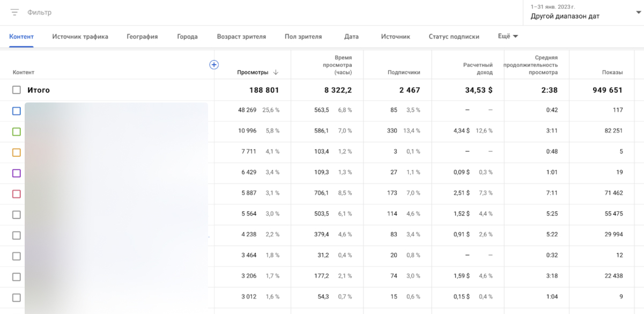This screenshot has height=314, width=644.
Task: Click the impressions value 22 438
Action: pyautogui.click(x=612, y=276)
